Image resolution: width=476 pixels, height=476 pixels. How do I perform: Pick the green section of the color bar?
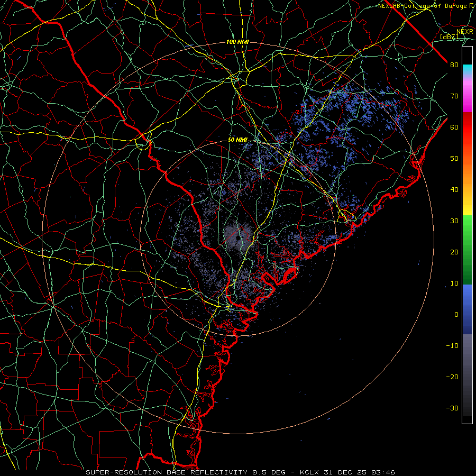pos(467,250)
